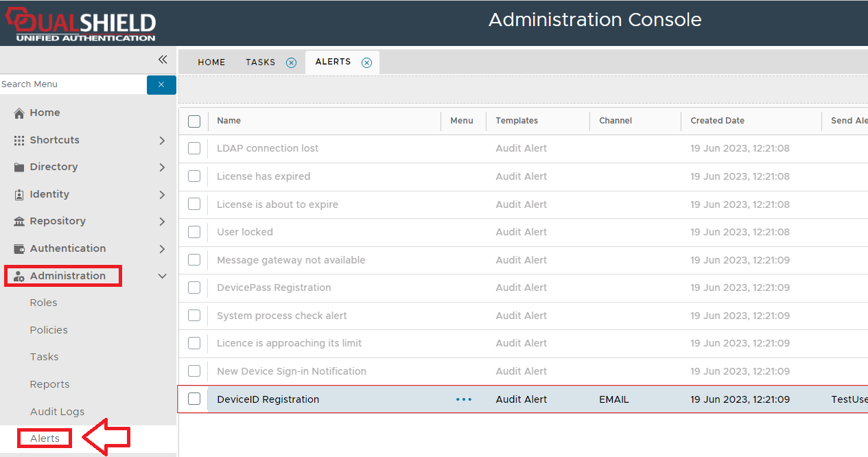Close the Alerts tab
This screenshot has width=868, height=457.
coord(366,62)
